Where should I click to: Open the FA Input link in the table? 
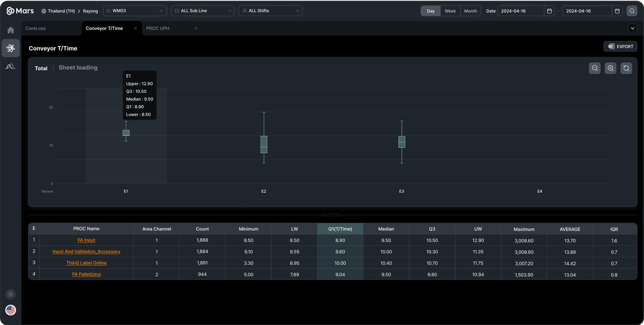86,240
